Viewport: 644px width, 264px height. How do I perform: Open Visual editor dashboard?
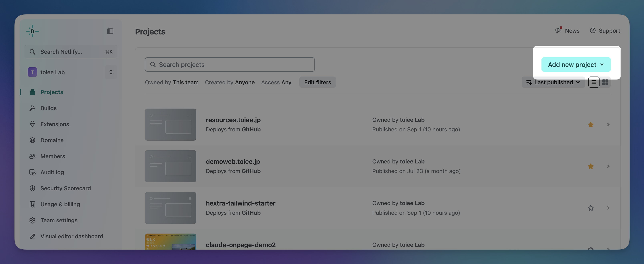point(71,236)
